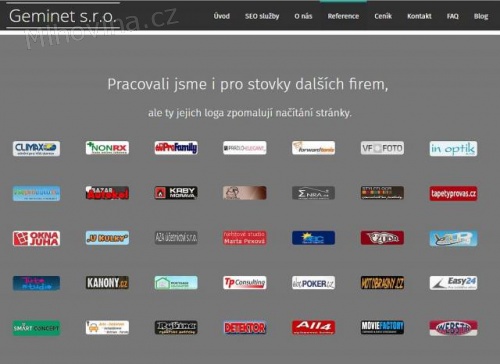
Task: Click the Tp Consulting logo
Action: [x=245, y=282]
